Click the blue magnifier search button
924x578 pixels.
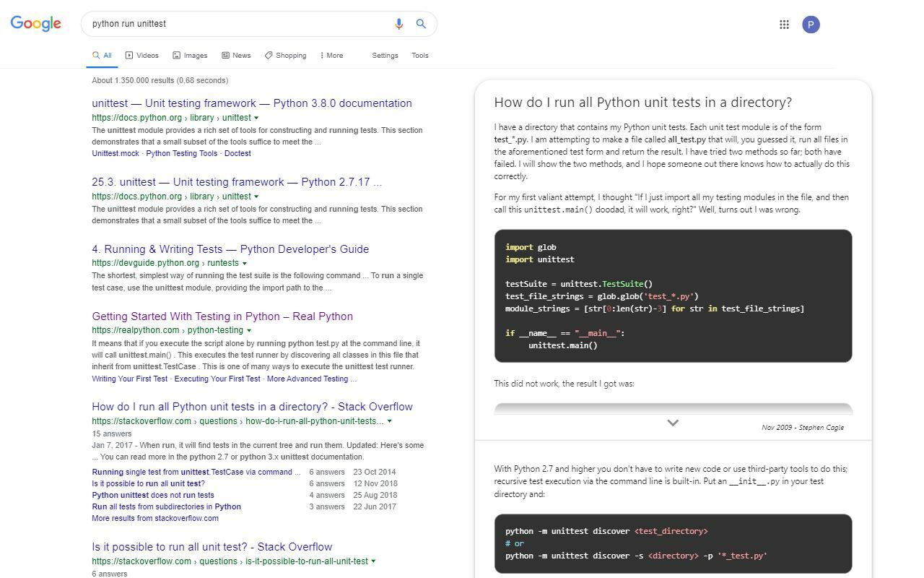pos(421,24)
